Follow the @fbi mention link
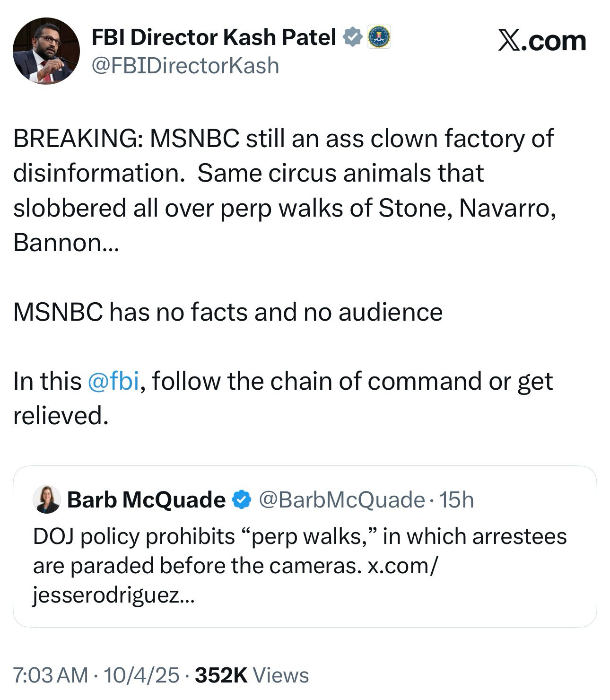This screenshot has width=610, height=700. (113, 381)
